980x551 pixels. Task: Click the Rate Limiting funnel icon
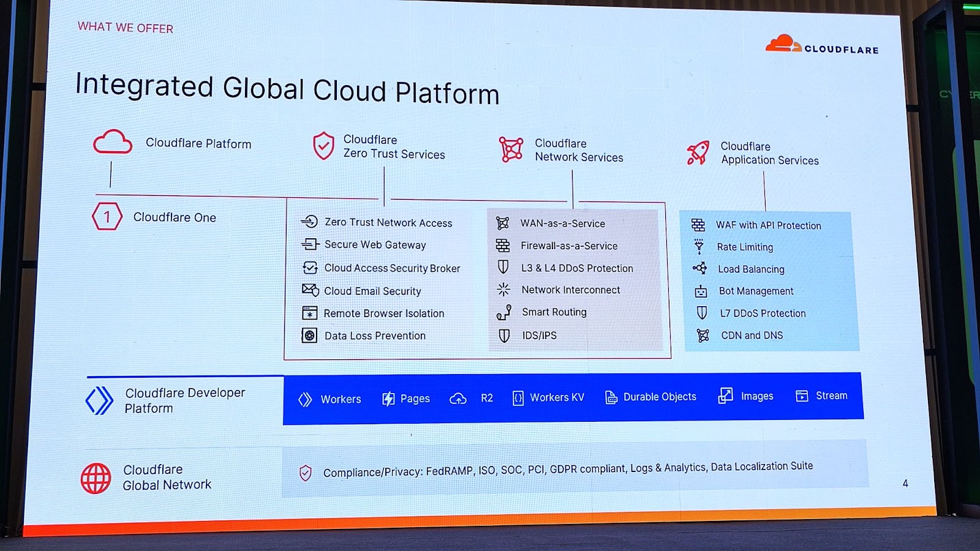point(699,246)
